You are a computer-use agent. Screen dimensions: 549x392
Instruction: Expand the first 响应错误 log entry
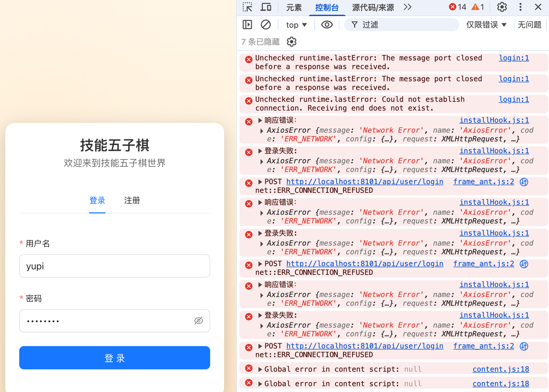pyautogui.click(x=260, y=121)
